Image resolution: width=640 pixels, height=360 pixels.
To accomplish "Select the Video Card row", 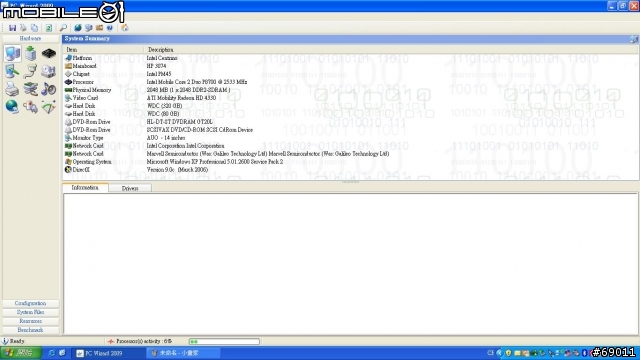I will coord(351,98).
